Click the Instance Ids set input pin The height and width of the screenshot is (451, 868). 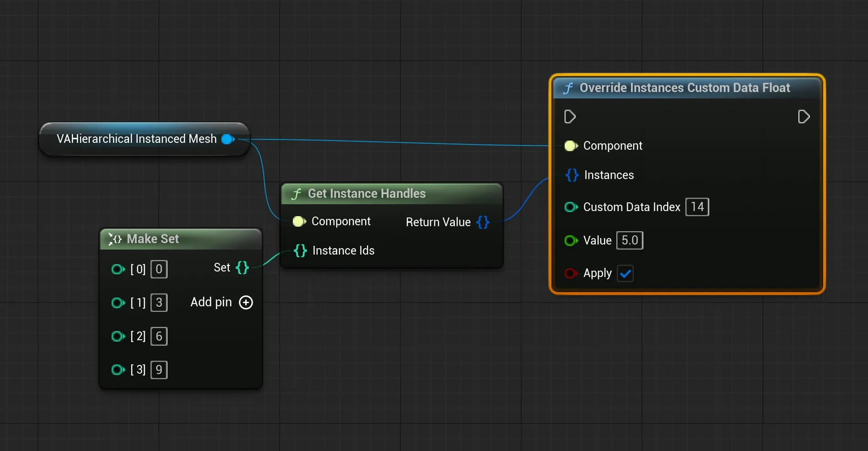[x=300, y=250]
